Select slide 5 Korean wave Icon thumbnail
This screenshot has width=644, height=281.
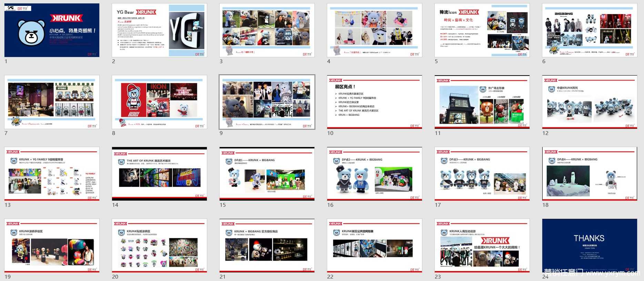(x=482, y=30)
